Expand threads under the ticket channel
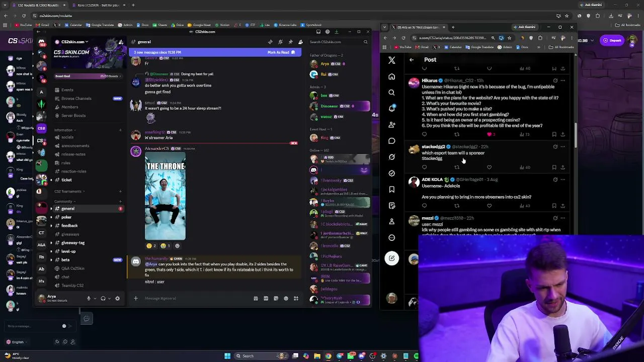 point(51,180)
